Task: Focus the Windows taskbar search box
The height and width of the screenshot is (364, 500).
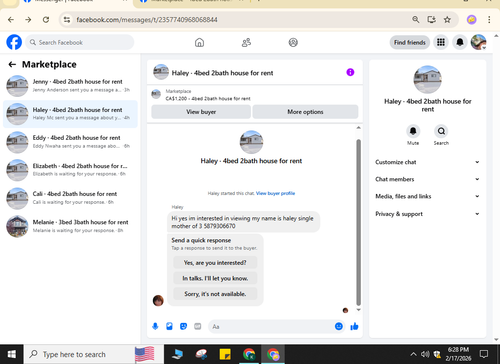Action: (x=93, y=354)
